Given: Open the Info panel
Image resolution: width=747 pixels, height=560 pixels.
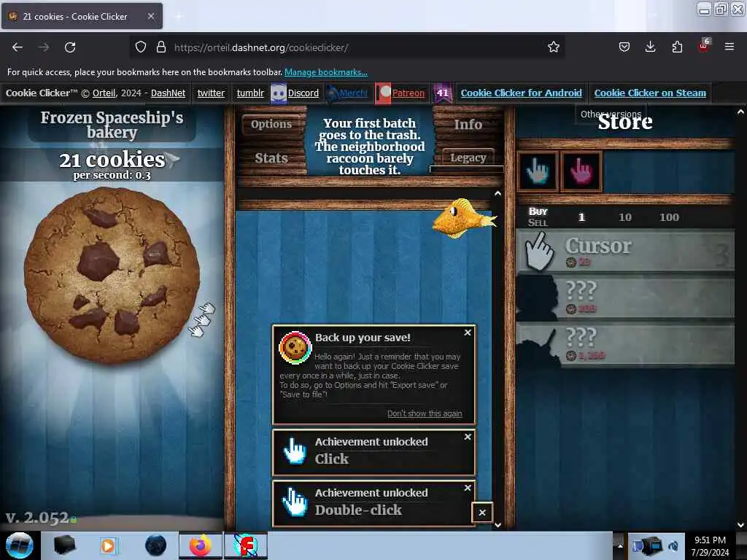Looking at the screenshot, I should pyautogui.click(x=468, y=124).
